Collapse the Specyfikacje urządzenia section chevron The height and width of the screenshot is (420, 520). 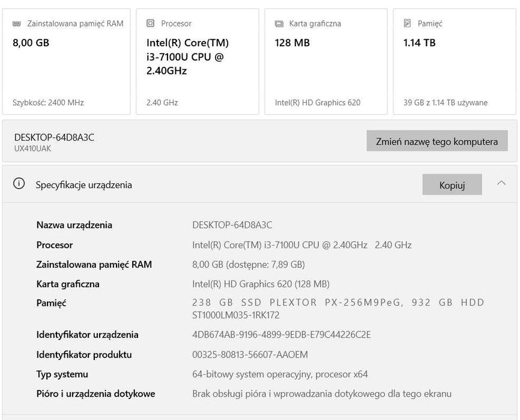coord(501,184)
